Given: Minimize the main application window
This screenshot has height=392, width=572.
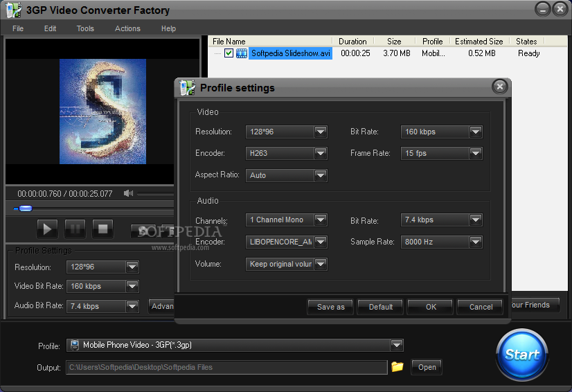Looking at the screenshot, I should (542, 9).
